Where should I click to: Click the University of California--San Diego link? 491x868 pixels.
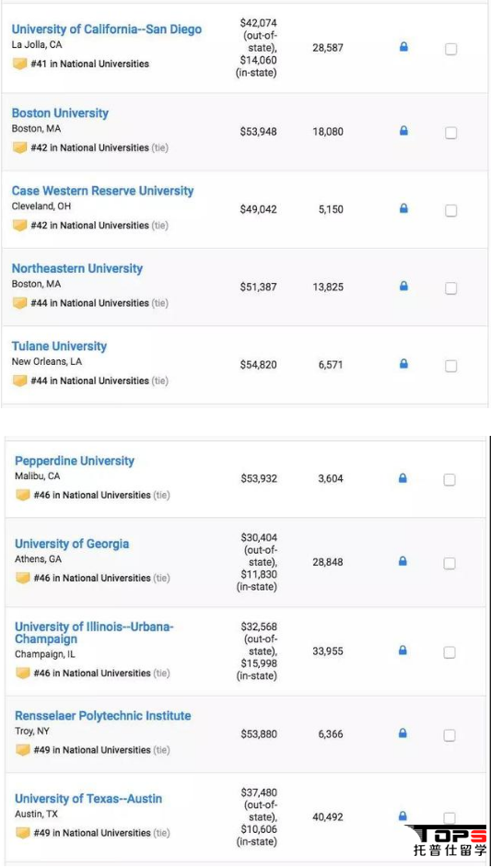107,29
